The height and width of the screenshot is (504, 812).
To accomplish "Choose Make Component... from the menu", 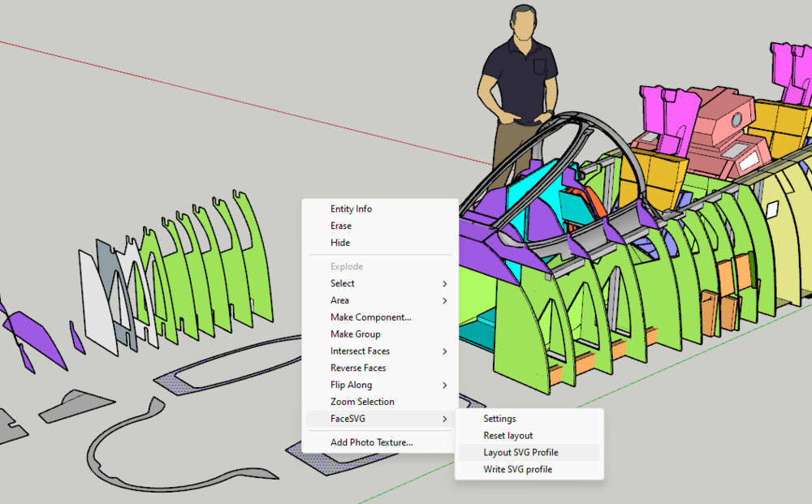I will [370, 317].
